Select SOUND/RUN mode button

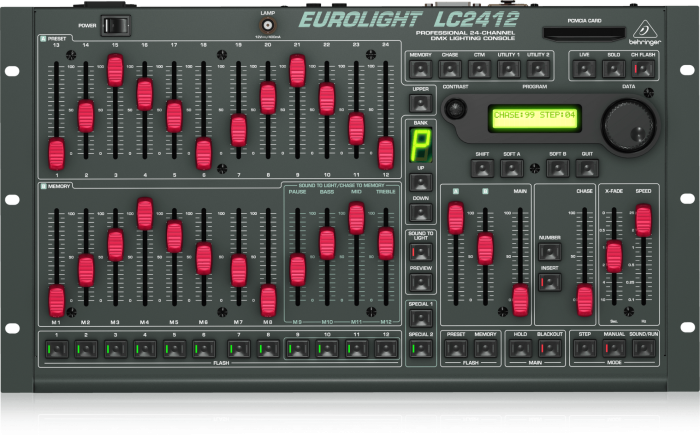[644, 349]
